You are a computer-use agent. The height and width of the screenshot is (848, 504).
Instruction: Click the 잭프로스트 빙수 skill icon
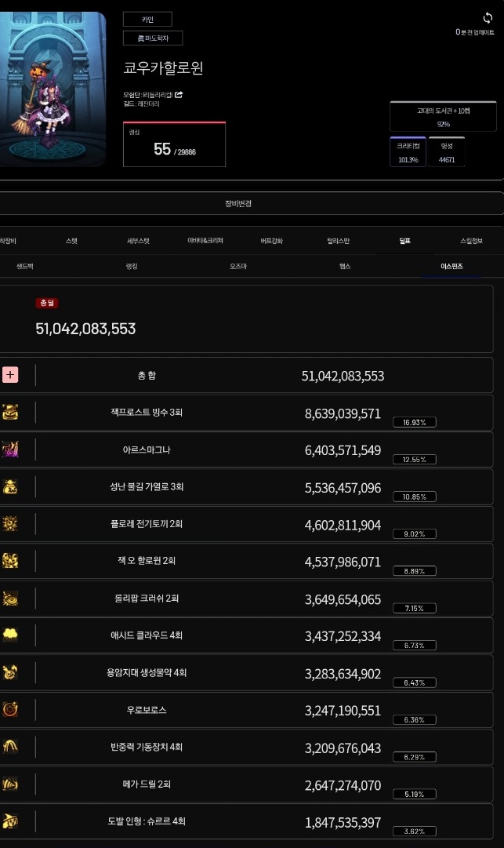coord(10,413)
